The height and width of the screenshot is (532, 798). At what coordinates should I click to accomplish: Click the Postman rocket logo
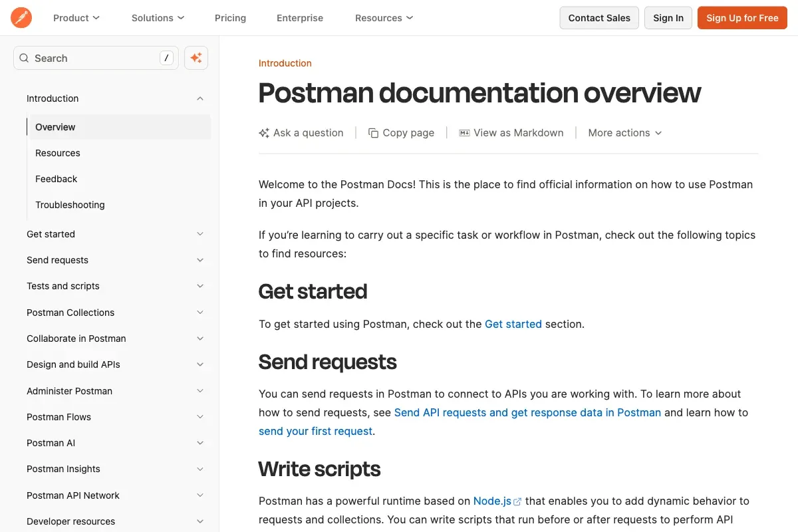(x=21, y=17)
